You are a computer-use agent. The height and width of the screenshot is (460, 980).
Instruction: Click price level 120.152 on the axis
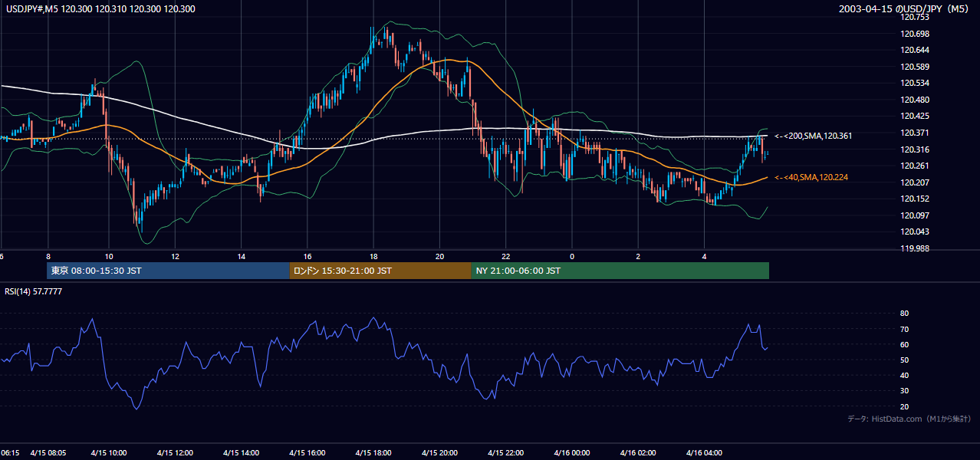click(916, 199)
